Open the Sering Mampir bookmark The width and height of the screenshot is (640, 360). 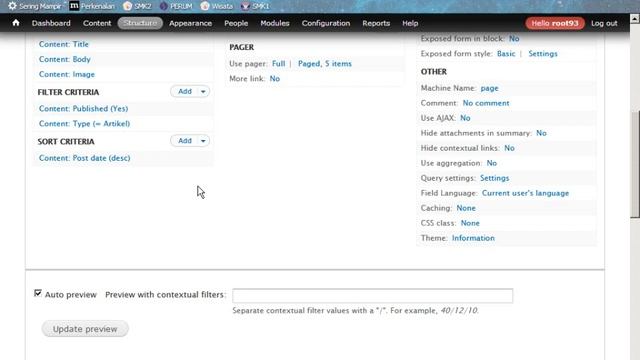click(x=35, y=6)
